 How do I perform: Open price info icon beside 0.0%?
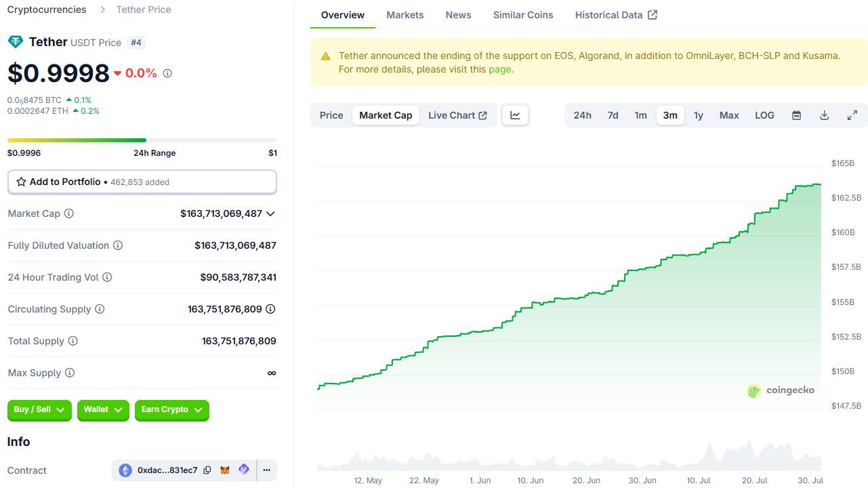[167, 73]
